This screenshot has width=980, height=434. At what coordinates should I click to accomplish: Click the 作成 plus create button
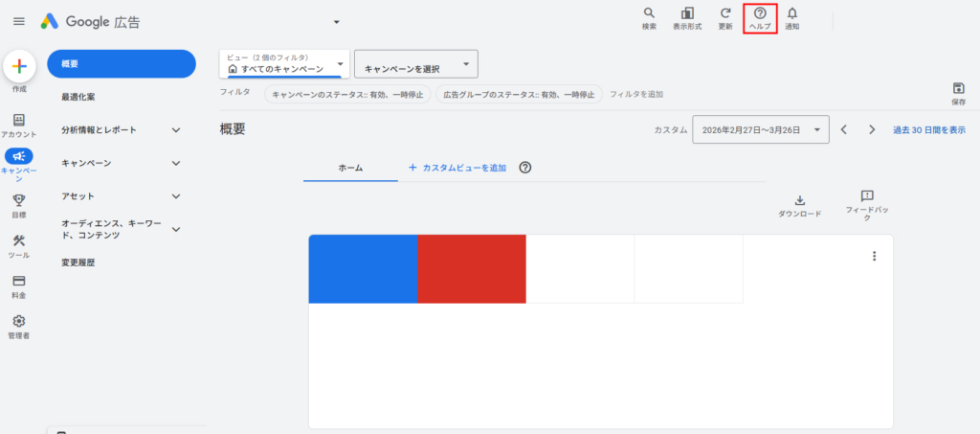pyautogui.click(x=20, y=66)
